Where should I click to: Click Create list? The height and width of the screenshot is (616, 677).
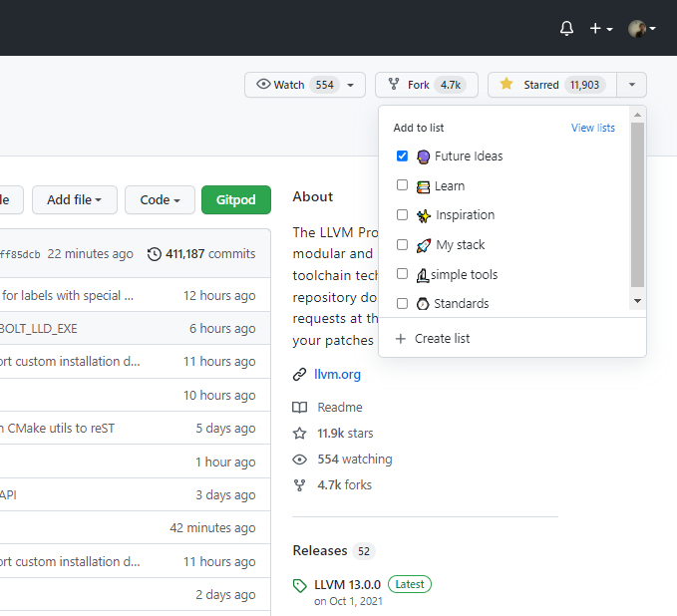442,339
